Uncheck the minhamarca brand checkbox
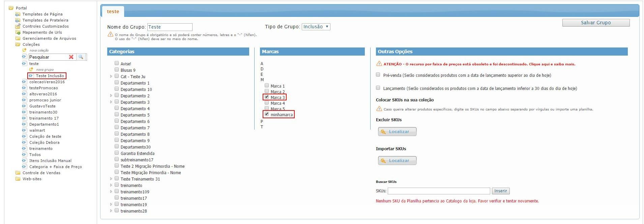644x224 pixels. (x=267, y=114)
